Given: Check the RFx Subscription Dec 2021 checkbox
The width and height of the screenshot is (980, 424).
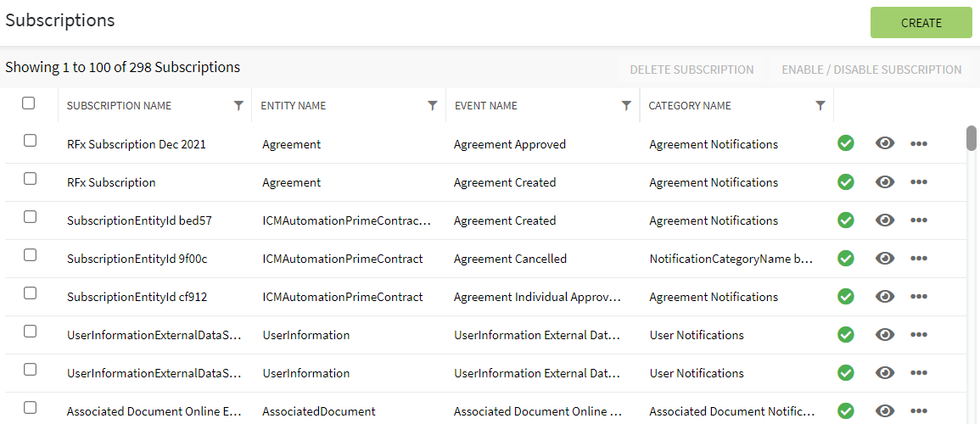Looking at the screenshot, I should 30,141.
